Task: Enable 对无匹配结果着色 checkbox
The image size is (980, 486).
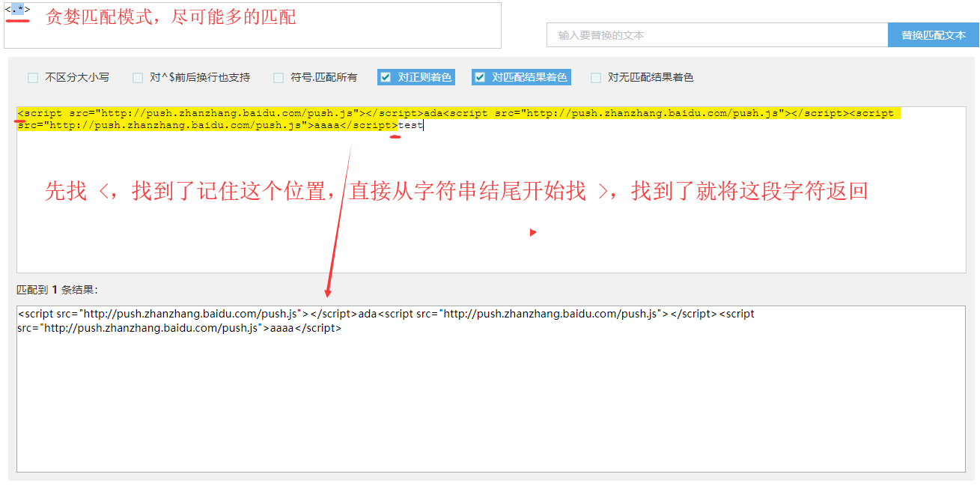Action: pos(596,78)
